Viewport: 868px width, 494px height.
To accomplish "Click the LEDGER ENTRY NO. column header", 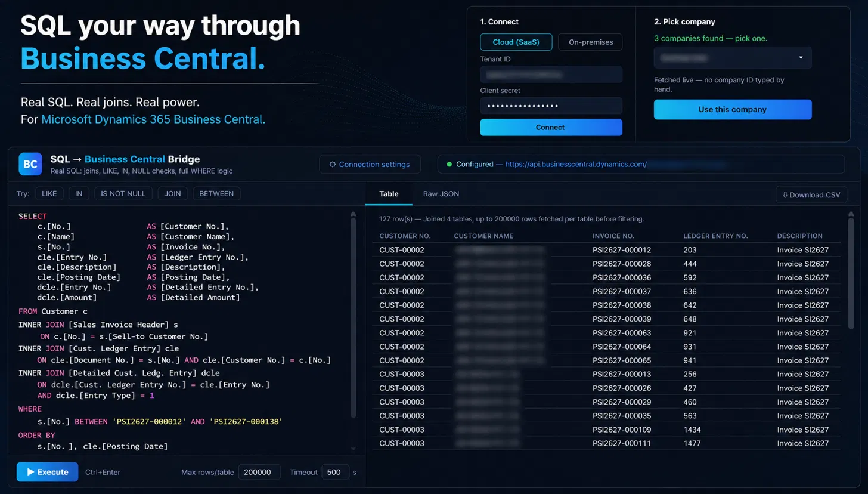I will (715, 236).
